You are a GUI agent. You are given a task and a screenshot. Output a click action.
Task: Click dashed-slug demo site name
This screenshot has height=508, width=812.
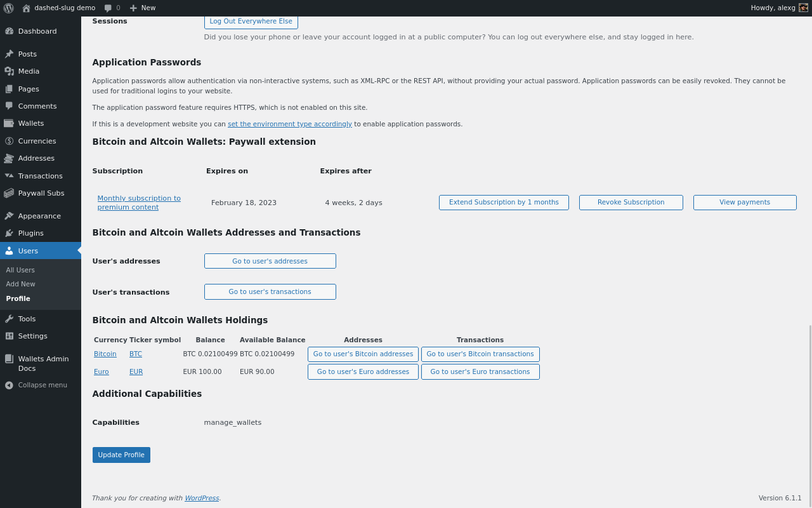click(65, 8)
